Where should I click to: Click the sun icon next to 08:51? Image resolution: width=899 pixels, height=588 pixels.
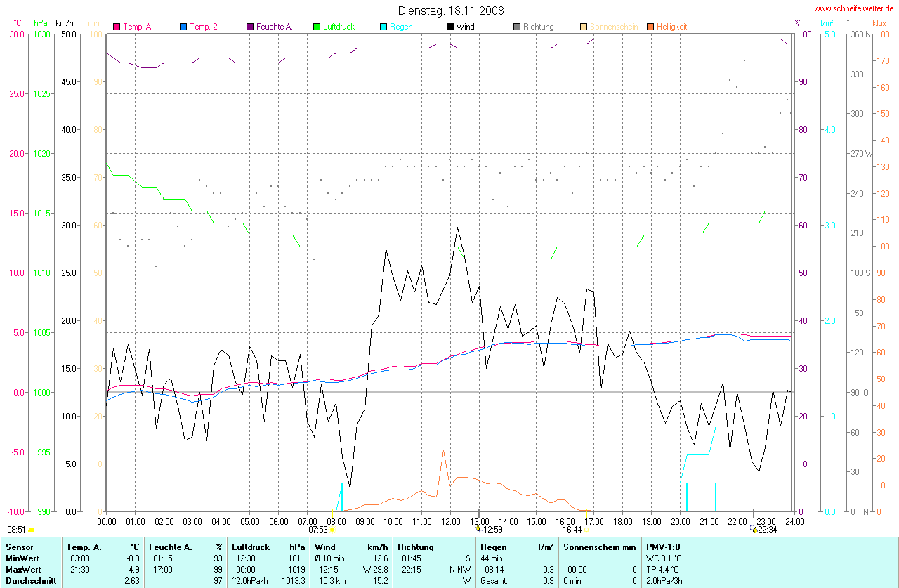tap(32, 530)
